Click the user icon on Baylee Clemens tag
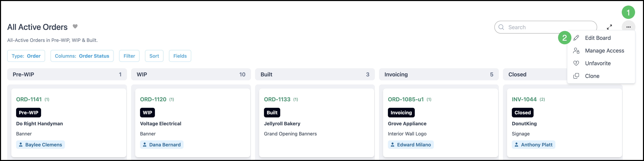Screen dimensions: 644x161 (x=21, y=145)
